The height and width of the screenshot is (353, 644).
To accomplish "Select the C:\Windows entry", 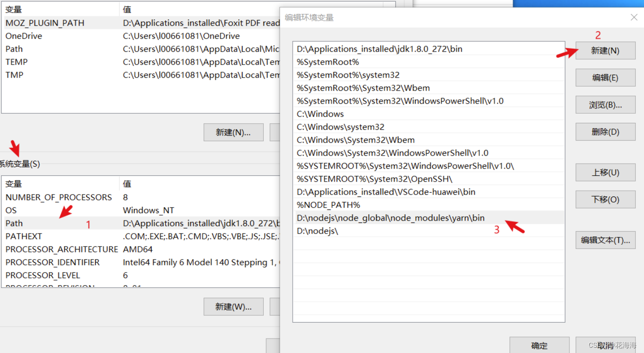I will [428, 114].
